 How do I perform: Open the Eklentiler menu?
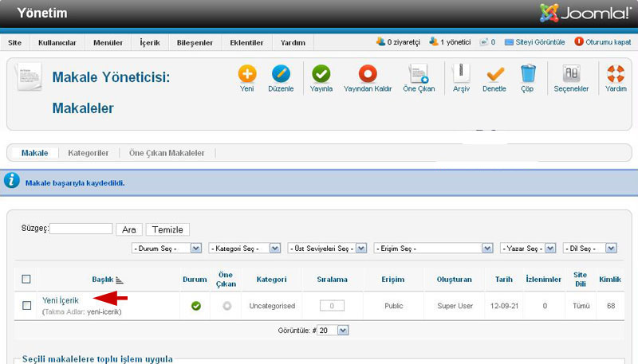pos(246,43)
